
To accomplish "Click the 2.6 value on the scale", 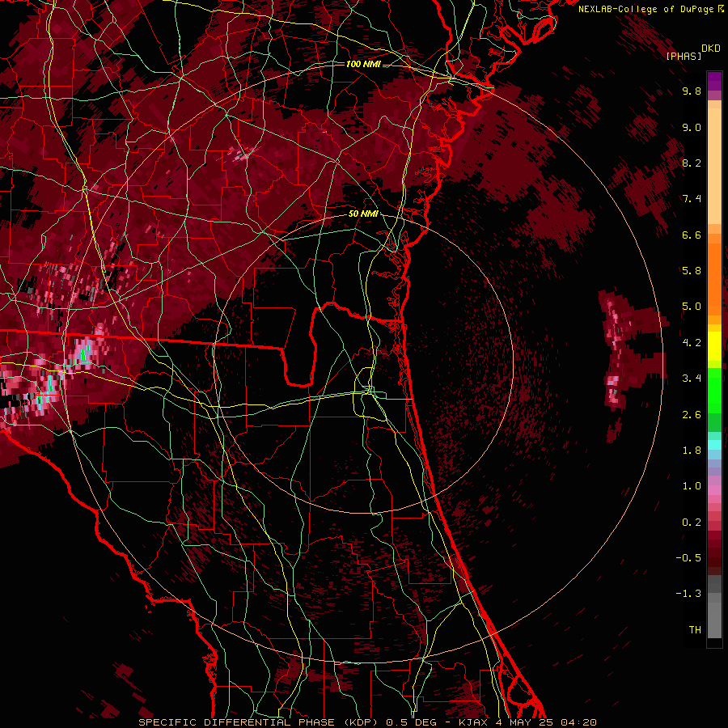I will pyautogui.click(x=692, y=415).
